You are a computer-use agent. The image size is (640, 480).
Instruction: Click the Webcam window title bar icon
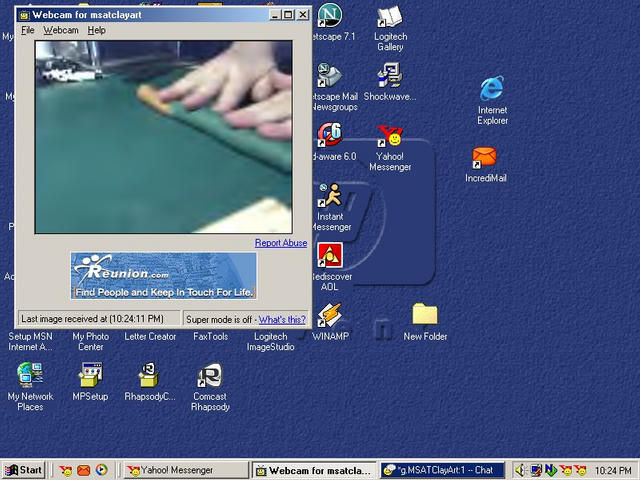click(24, 16)
